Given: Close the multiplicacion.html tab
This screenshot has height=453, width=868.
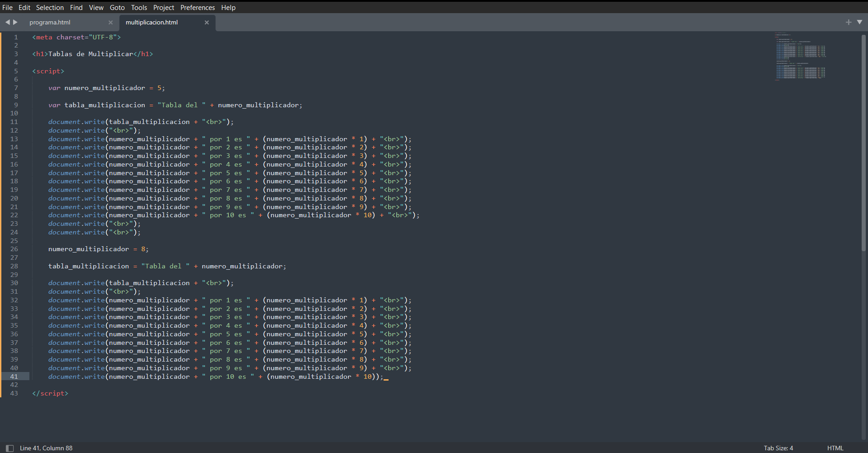Looking at the screenshot, I should 207,22.
